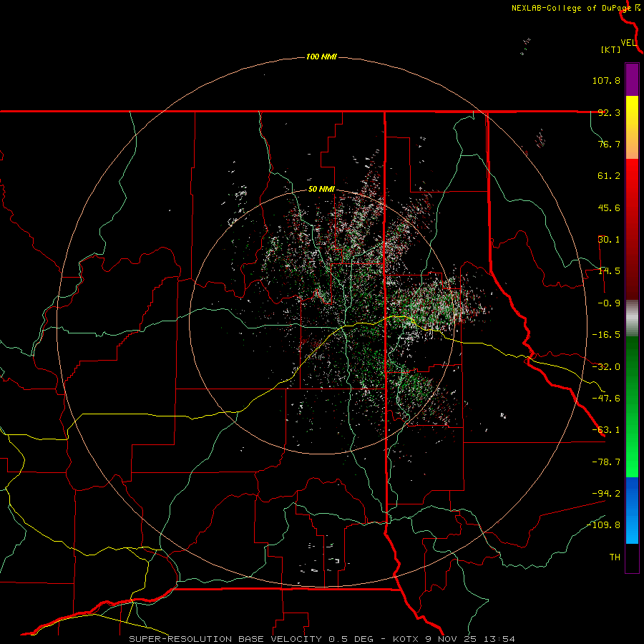This screenshot has height=644, width=644.
Task: Click the red segment of color bar
Action: point(632,229)
